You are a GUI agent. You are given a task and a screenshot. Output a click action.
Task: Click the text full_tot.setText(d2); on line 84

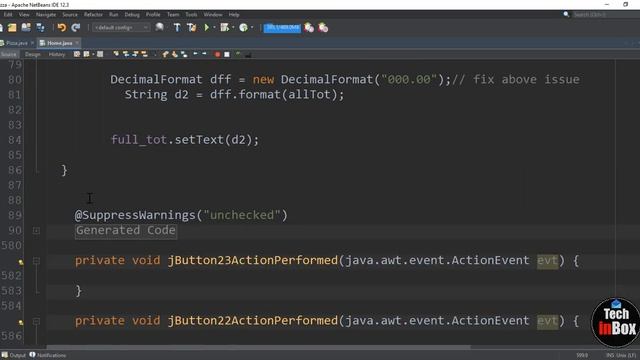185,140
